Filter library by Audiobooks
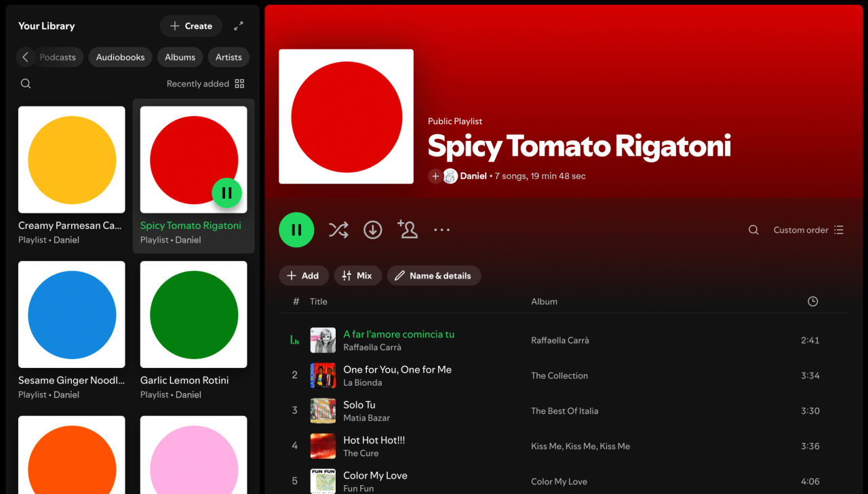This screenshot has width=868, height=494. point(120,57)
